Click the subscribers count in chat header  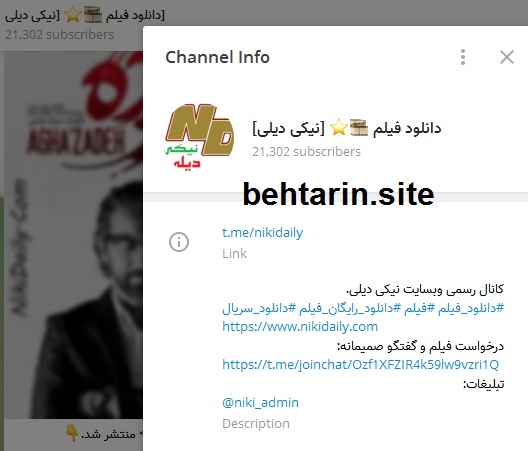[59, 34]
